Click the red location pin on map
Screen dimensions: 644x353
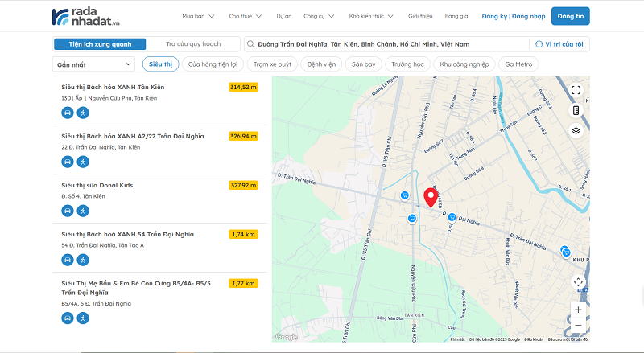431,198
